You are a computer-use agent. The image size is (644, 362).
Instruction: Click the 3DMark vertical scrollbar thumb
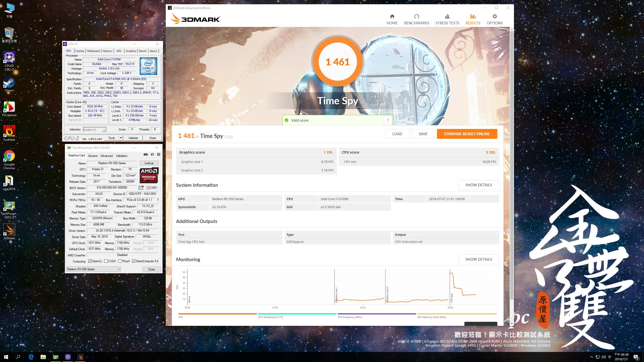point(511,166)
